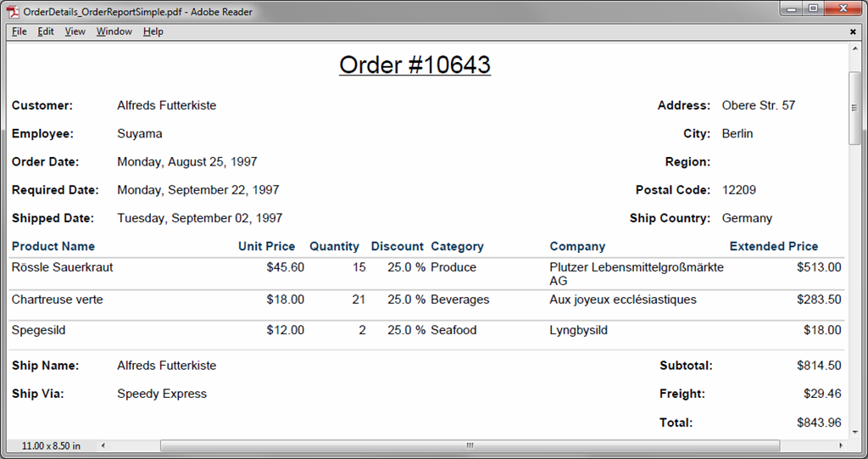Click category Seafood
The height and width of the screenshot is (459, 868).
click(453, 330)
